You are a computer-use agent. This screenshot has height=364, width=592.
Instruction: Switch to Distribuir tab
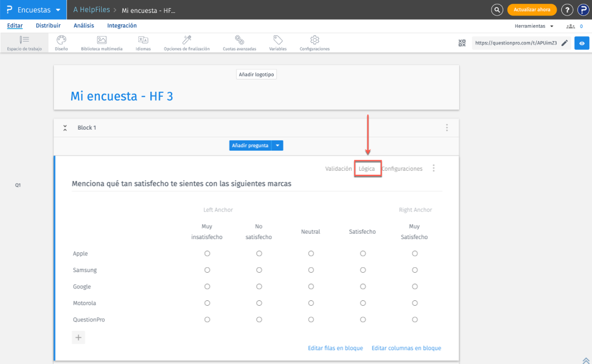tap(48, 26)
